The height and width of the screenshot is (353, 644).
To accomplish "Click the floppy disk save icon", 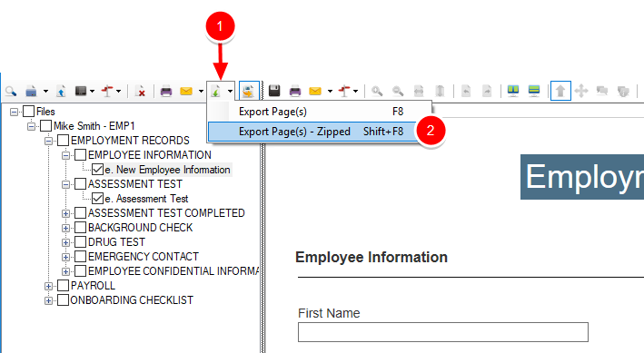I will tap(274, 91).
